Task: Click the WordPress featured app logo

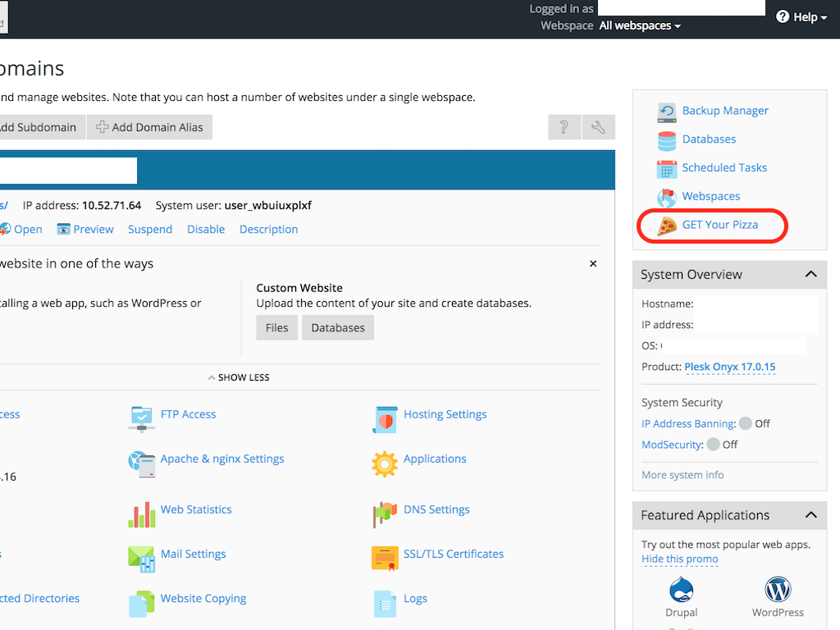Action: tap(778, 590)
